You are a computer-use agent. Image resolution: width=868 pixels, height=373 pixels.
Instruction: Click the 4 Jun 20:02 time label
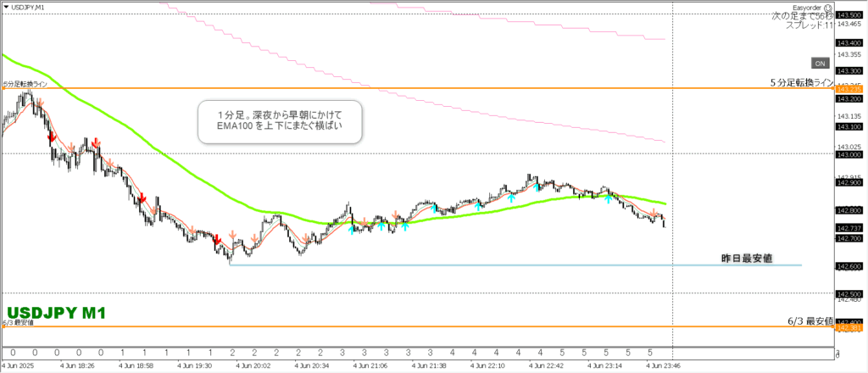click(253, 366)
